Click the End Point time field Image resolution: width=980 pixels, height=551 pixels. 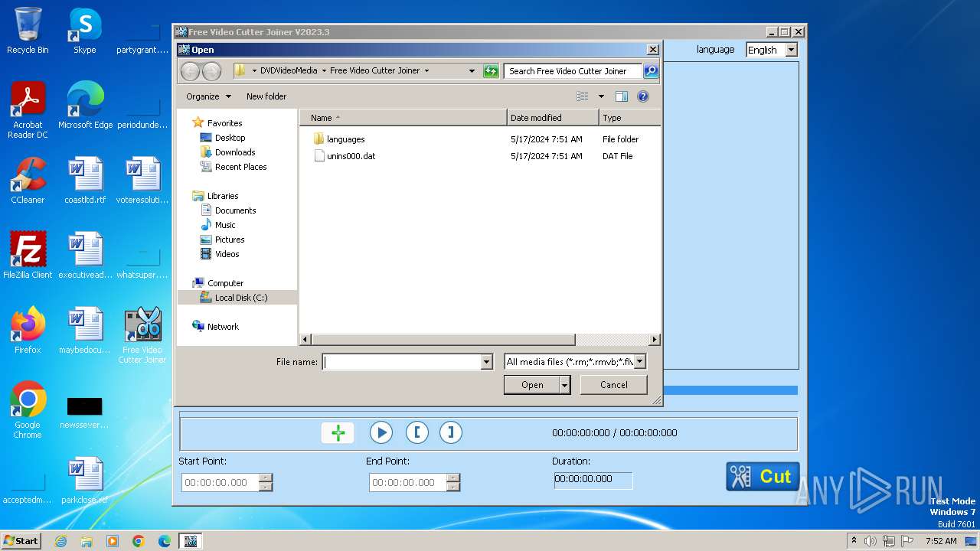point(408,483)
